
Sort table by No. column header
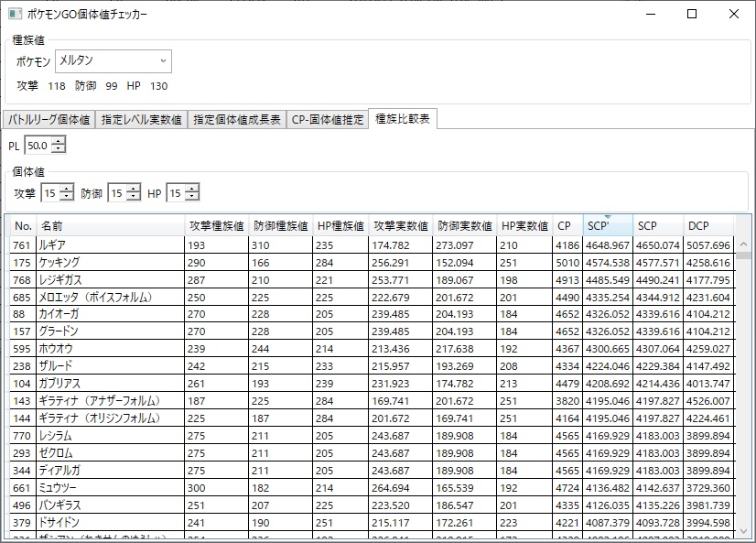click(23, 225)
